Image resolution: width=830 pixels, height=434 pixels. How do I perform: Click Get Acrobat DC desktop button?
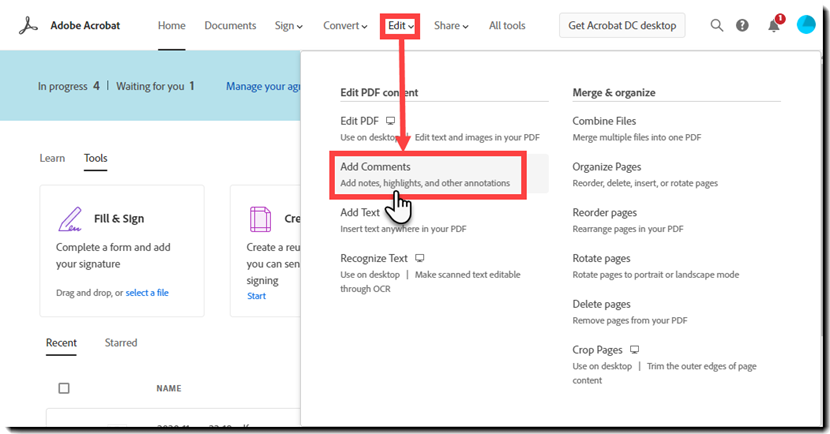(622, 25)
